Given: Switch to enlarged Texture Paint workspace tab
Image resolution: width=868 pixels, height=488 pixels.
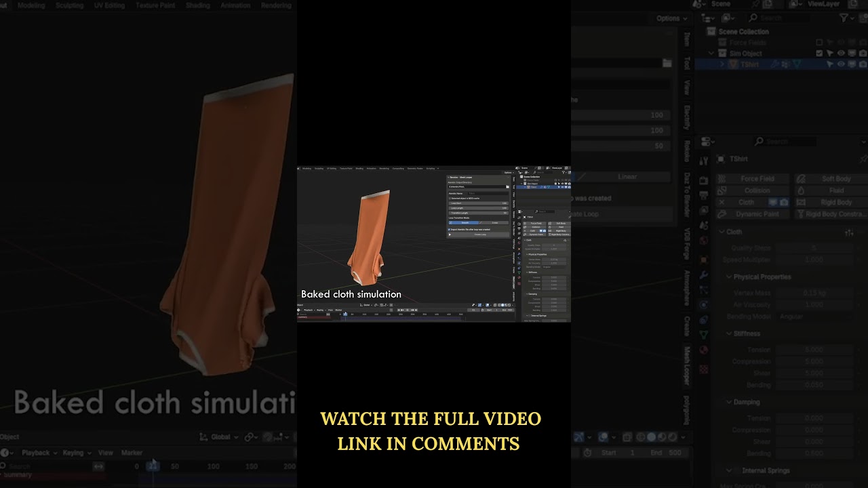Looking at the screenshot, I should [156, 5].
